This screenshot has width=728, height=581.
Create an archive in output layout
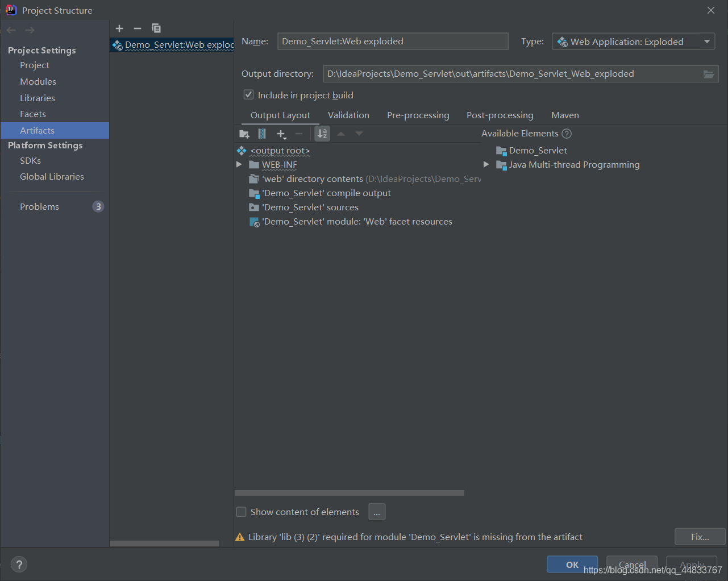(262, 134)
